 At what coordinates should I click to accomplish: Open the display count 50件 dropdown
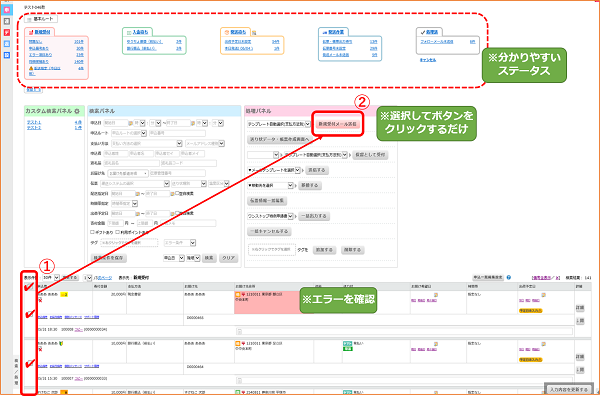(x=51, y=277)
